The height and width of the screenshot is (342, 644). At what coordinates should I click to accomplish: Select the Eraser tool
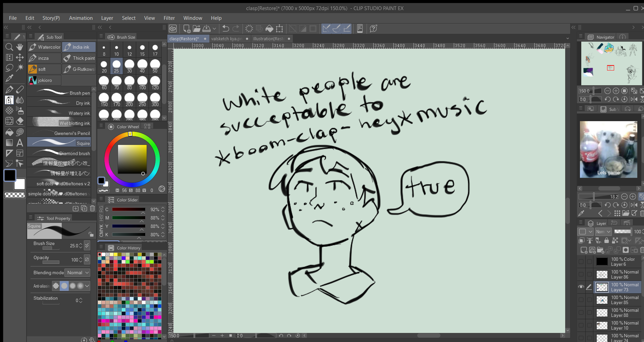(20, 121)
